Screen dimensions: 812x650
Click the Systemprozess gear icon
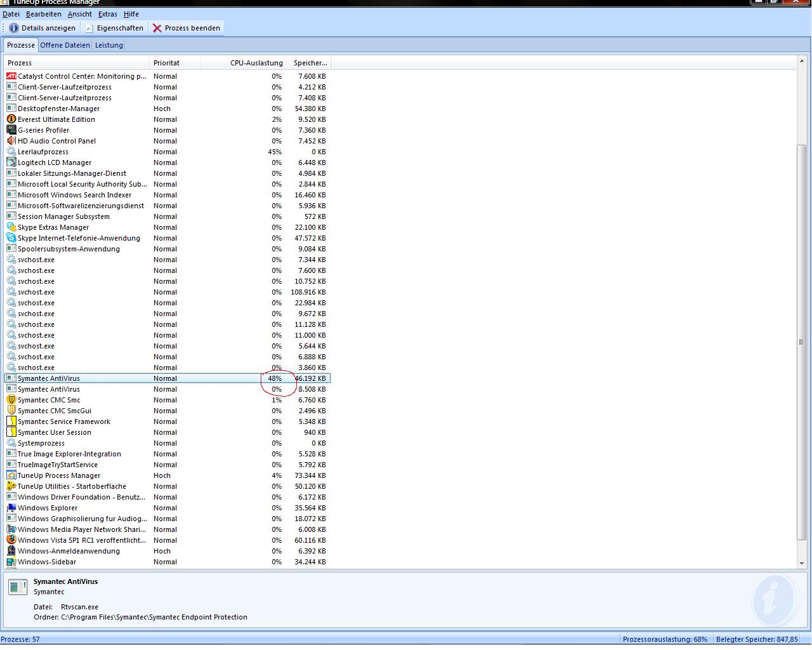(11, 443)
